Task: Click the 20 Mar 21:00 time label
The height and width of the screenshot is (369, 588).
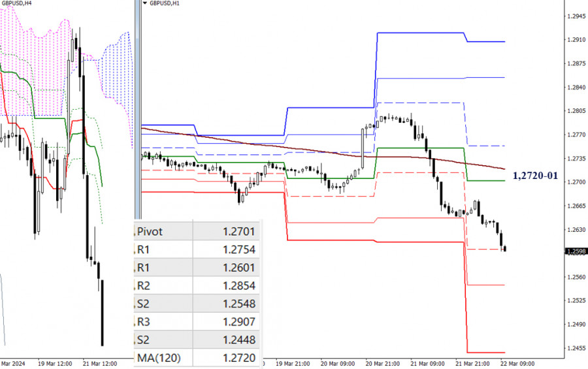Action: pos(382,364)
